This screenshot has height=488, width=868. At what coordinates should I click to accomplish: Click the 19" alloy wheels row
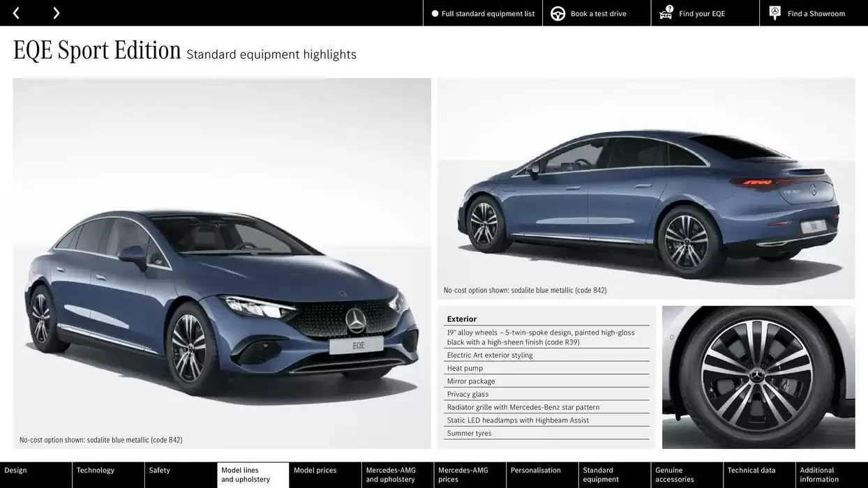546,337
